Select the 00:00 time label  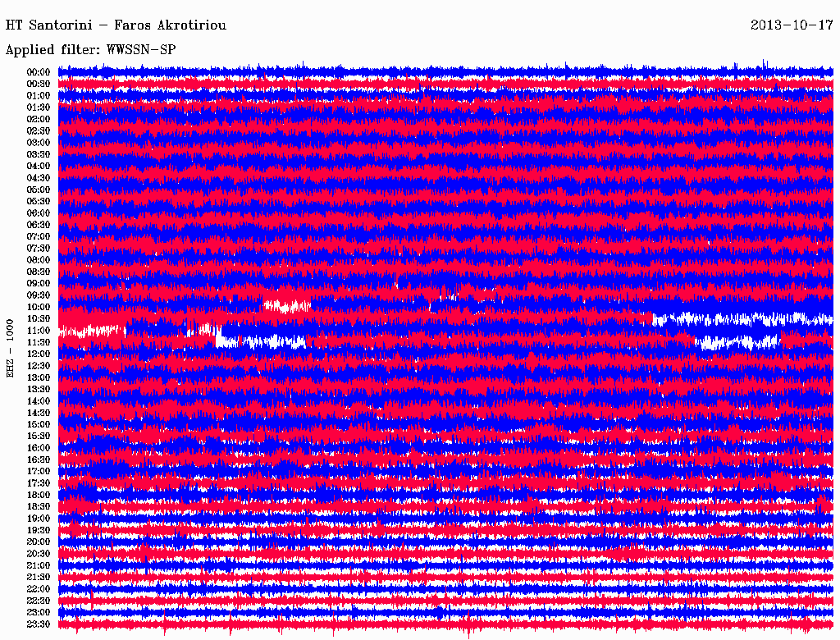[x=39, y=72]
